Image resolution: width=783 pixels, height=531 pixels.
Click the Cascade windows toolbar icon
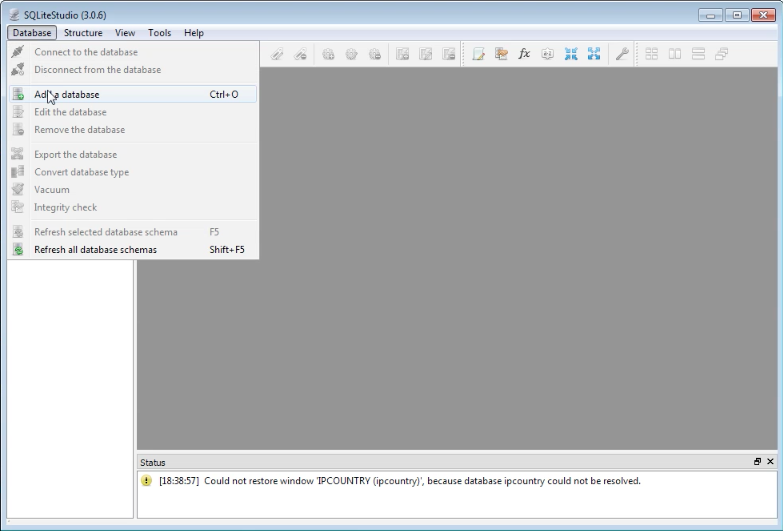click(x=721, y=54)
